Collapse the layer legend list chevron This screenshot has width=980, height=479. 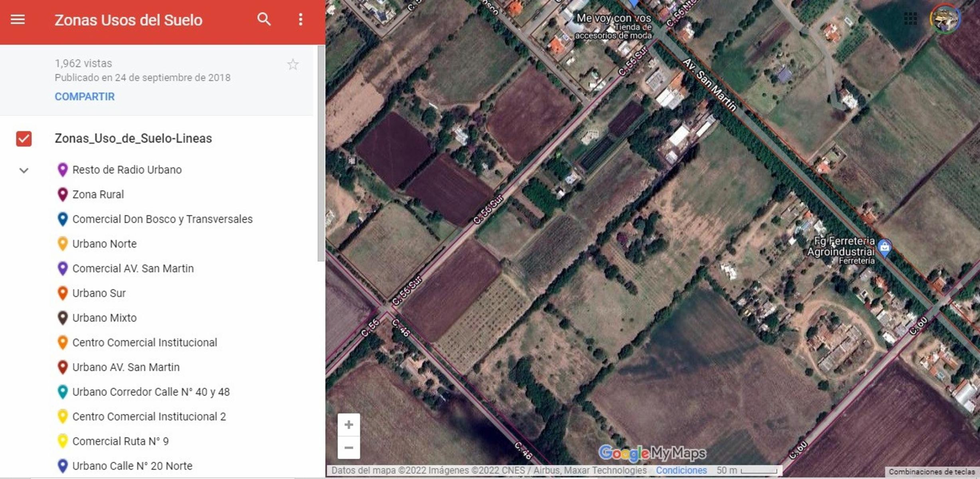coord(24,170)
